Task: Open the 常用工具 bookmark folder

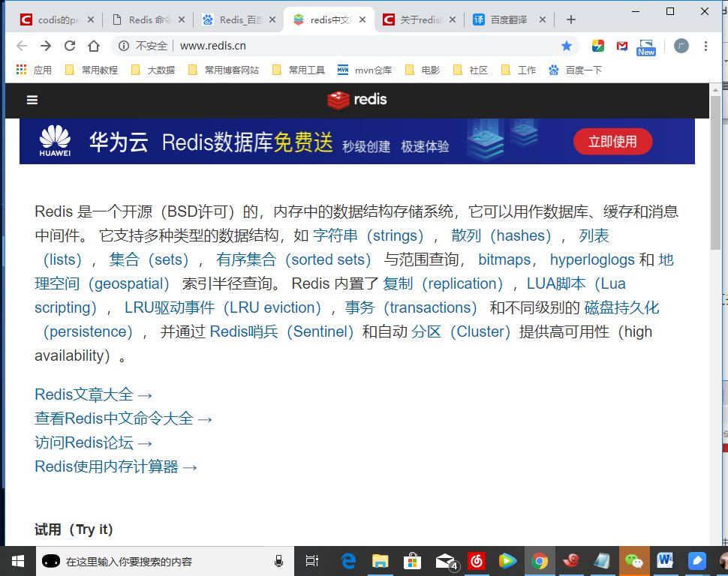Action: click(299, 70)
